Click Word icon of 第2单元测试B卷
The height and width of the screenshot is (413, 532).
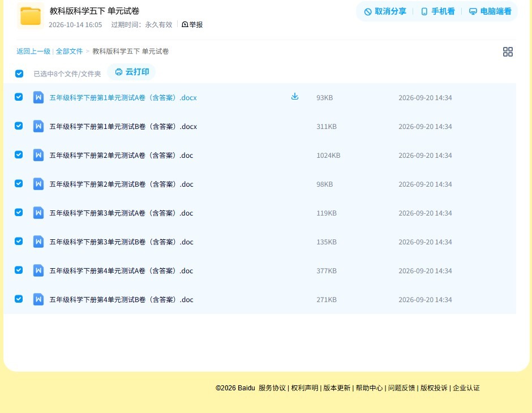tap(38, 184)
